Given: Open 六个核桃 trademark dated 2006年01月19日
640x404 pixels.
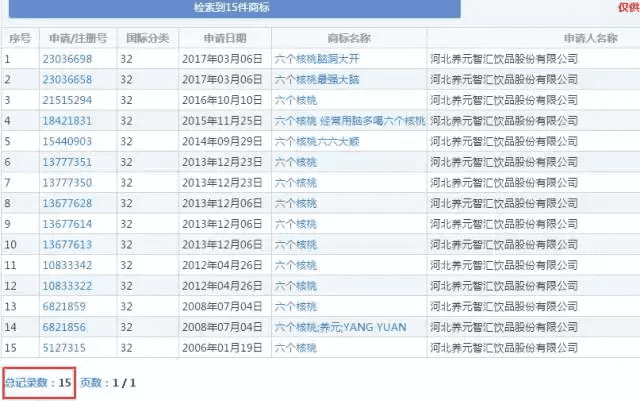Looking at the screenshot, I should click(x=296, y=348).
